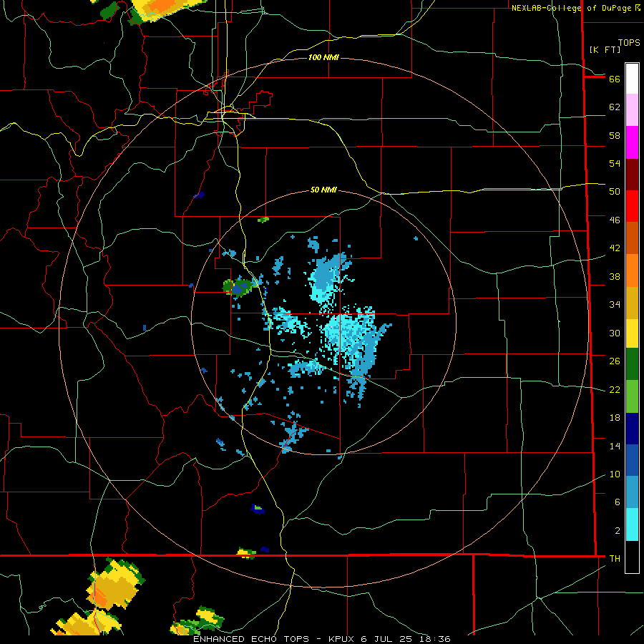Select the bright red legend swatch
Viewport: 644px width, 644px height.
(x=632, y=206)
